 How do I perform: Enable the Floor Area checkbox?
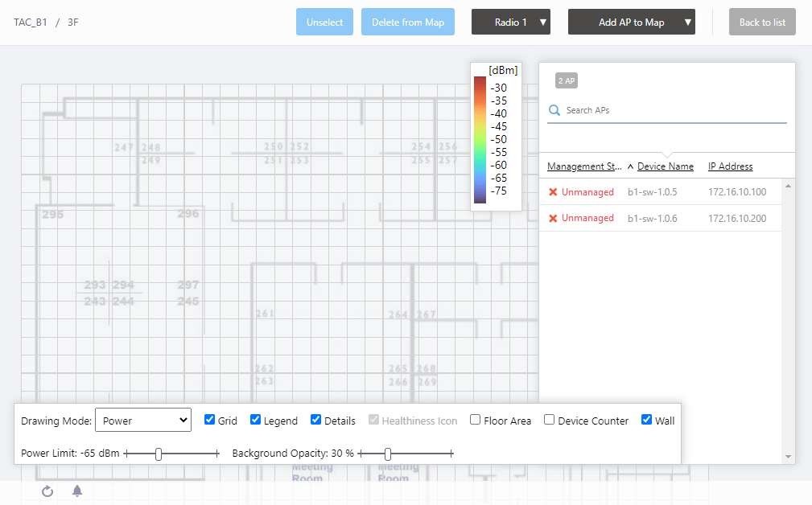click(476, 420)
